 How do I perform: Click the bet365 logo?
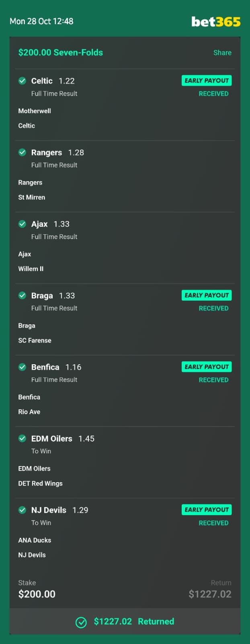(216, 21)
